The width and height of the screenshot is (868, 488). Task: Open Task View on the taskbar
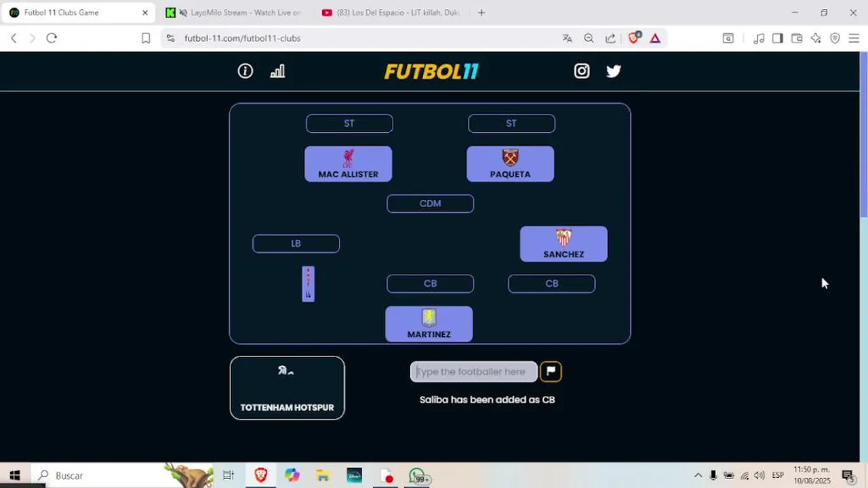click(229, 475)
